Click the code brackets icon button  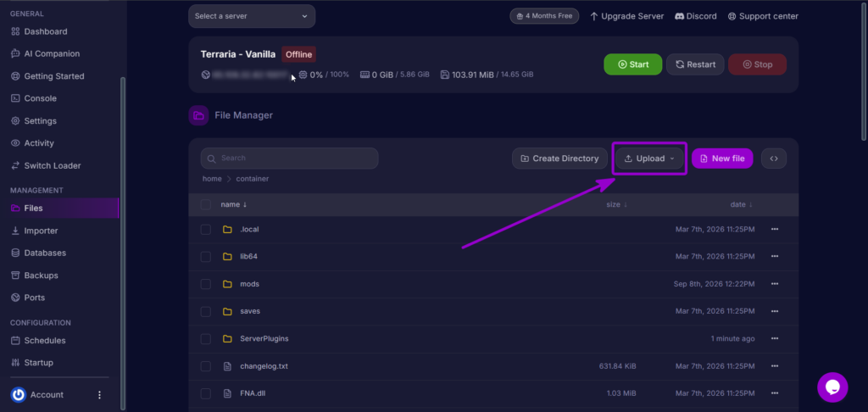tap(774, 159)
